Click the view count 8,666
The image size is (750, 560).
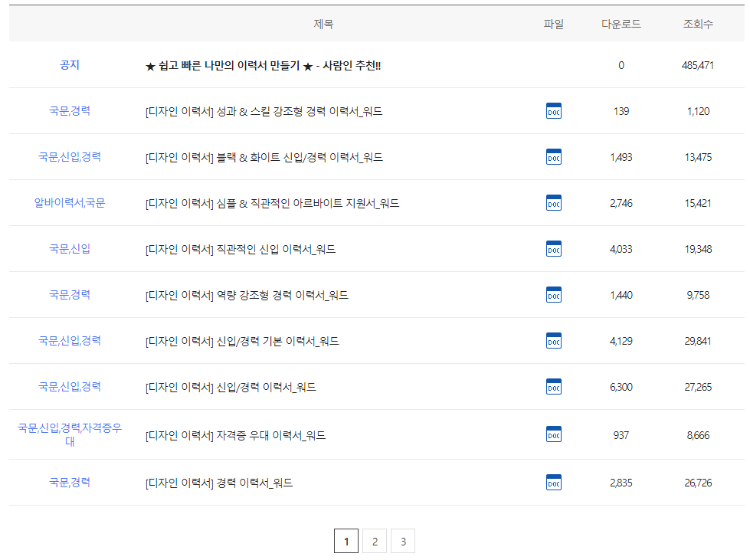click(x=698, y=435)
